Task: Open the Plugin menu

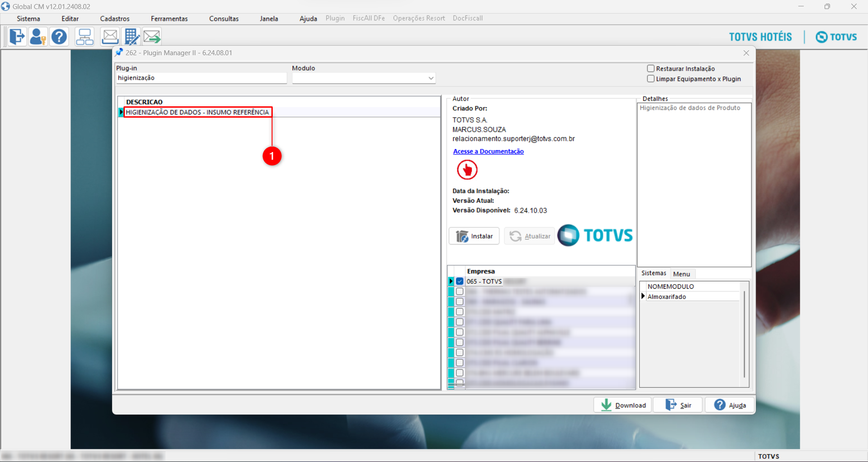Action: 335,19
